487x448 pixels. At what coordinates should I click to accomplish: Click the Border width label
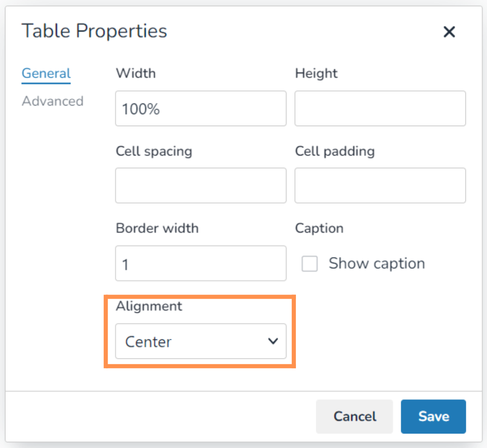(x=157, y=228)
